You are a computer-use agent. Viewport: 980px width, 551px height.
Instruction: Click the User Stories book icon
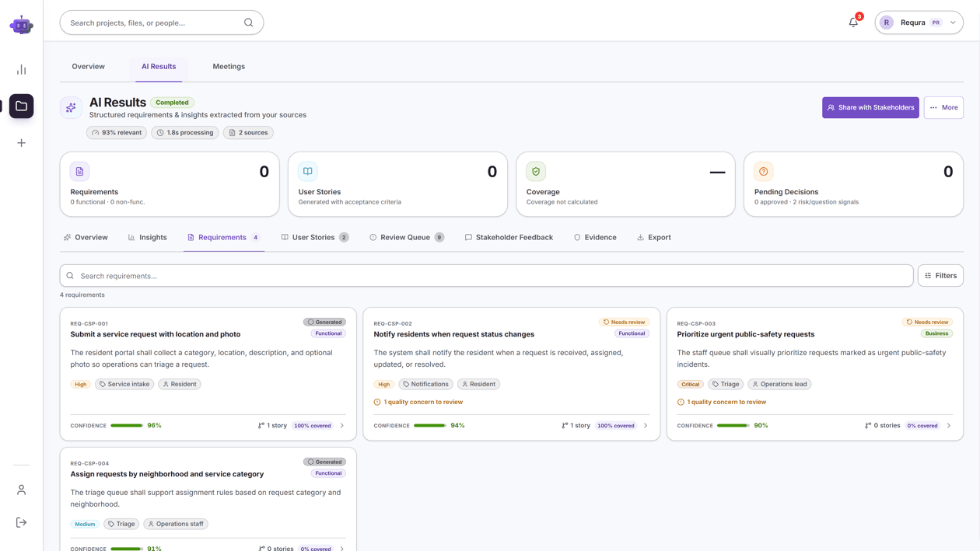click(308, 171)
